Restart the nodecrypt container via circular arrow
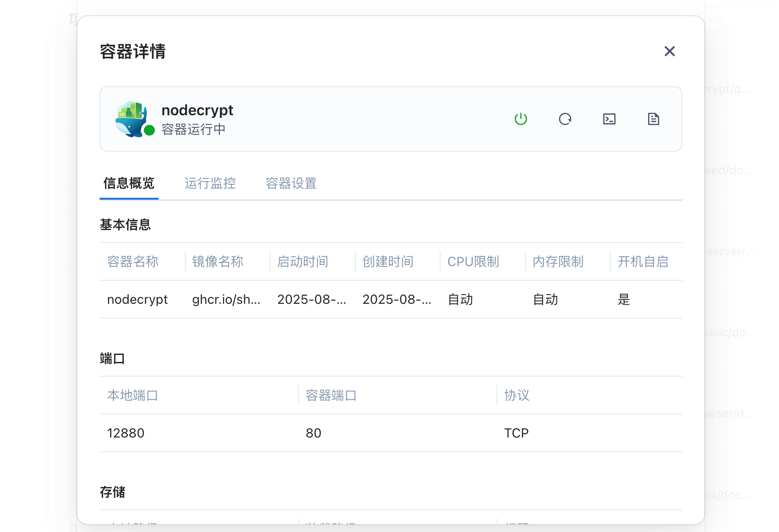This screenshot has width=779, height=532. tap(565, 119)
